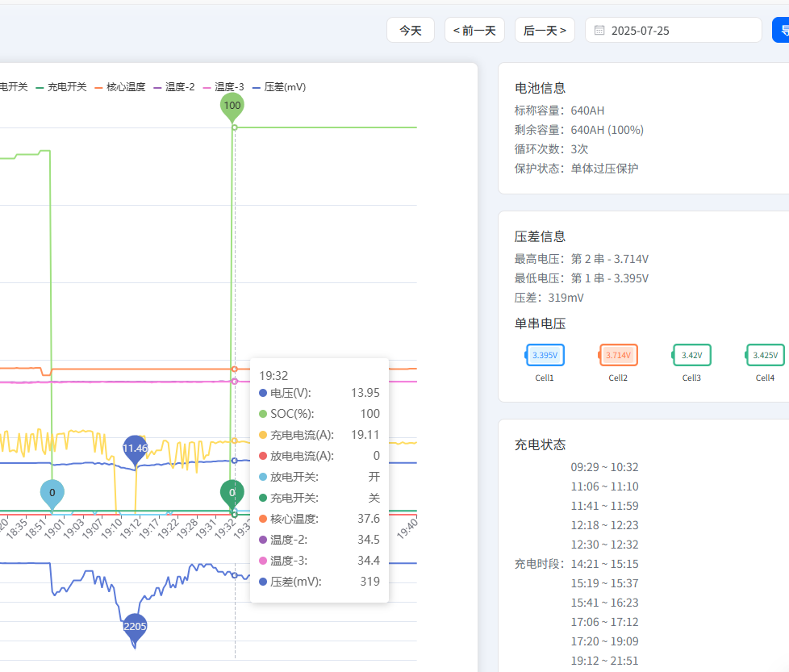Click the 19:12 ~ 21:51 charging period
Screen dimensions: 789x672
pos(604,661)
